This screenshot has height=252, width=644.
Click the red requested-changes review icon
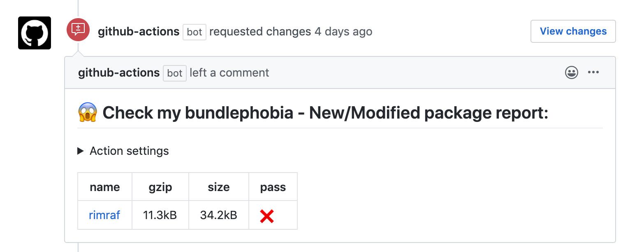click(78, 30)
